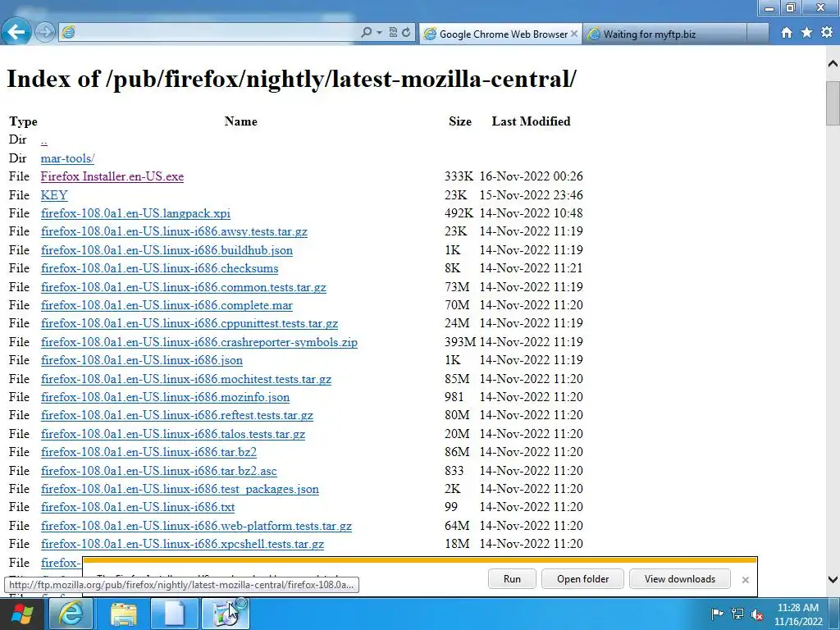Image resolution: width=840 pixels, height=630 pixels.
Task: Open the Tools gear icon
Action: pyautogui.click(x=827, y=33)
